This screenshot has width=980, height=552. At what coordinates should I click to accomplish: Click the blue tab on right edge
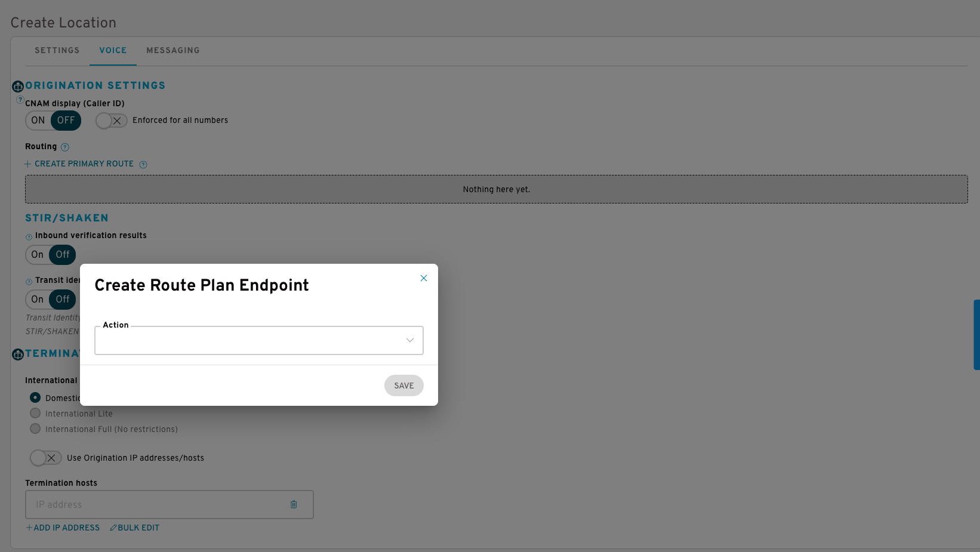pyautogui.click(x=977, y=335)
